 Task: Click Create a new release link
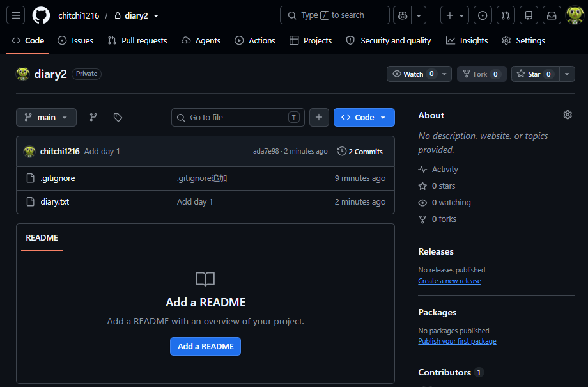tap(449, 281)
